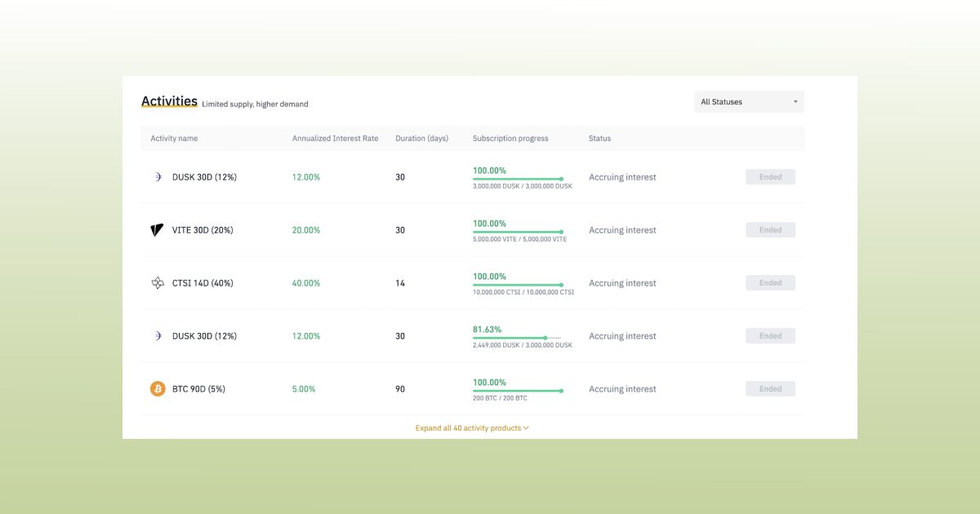Viewport: 980px width, 514px height.
Task: Click the Activity name column header
Action: point(174,138)
